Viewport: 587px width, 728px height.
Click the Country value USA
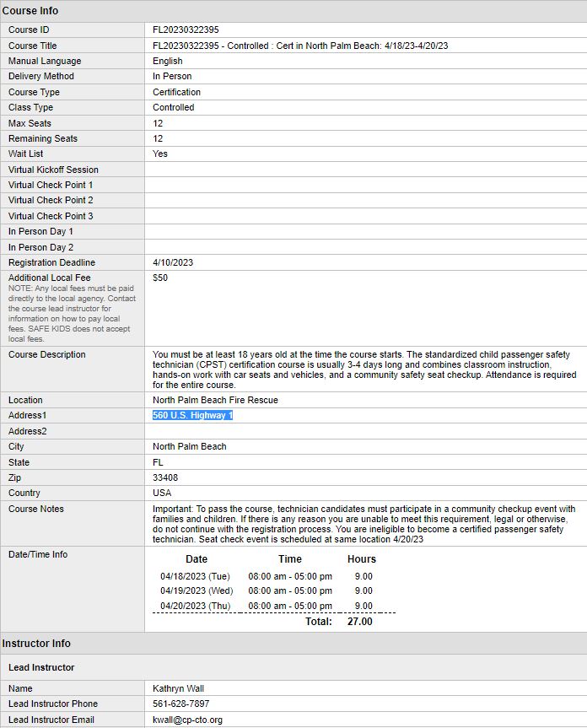(162, 493)
